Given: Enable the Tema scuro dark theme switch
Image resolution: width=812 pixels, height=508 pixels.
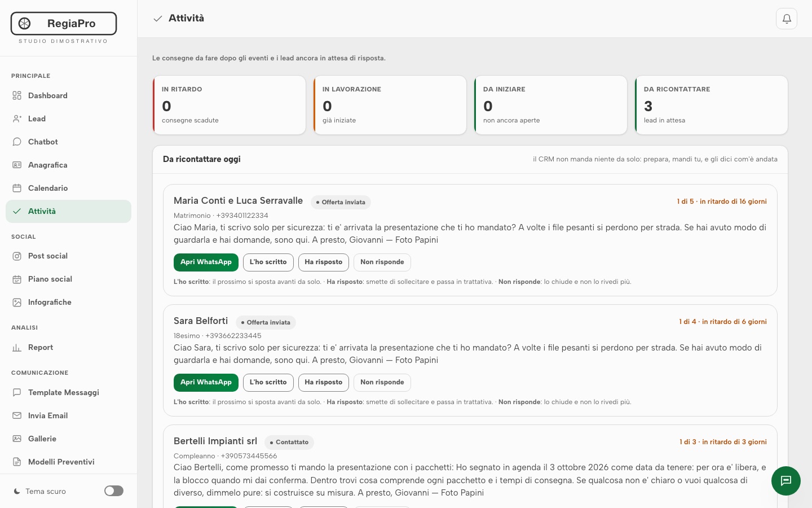Looking at the screenshot, I should (114, 491).
